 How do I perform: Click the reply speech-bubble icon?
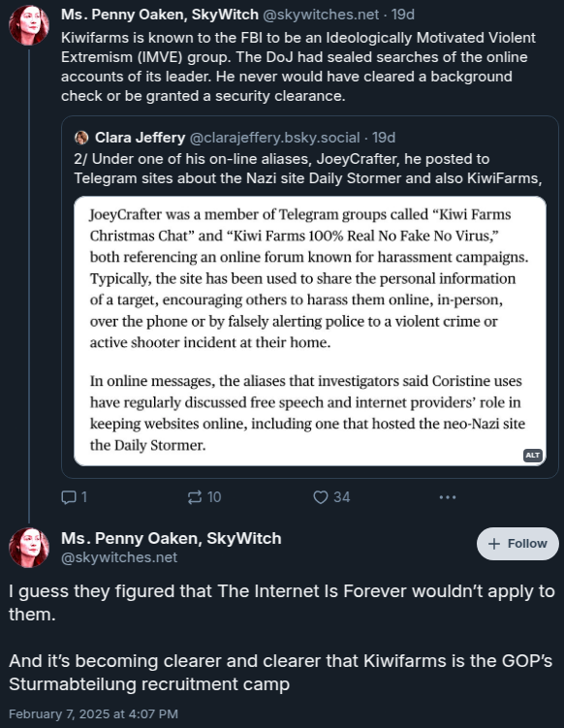pyautogui.click(x=69, y=497)
